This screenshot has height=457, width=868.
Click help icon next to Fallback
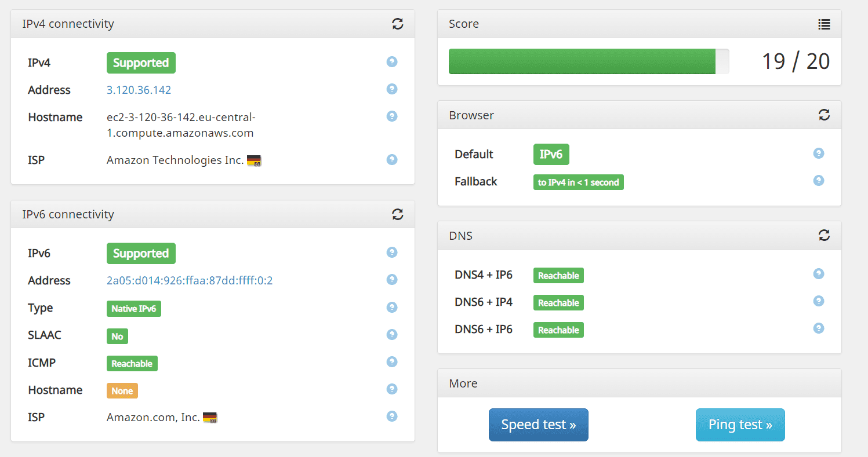pos(818,181)
